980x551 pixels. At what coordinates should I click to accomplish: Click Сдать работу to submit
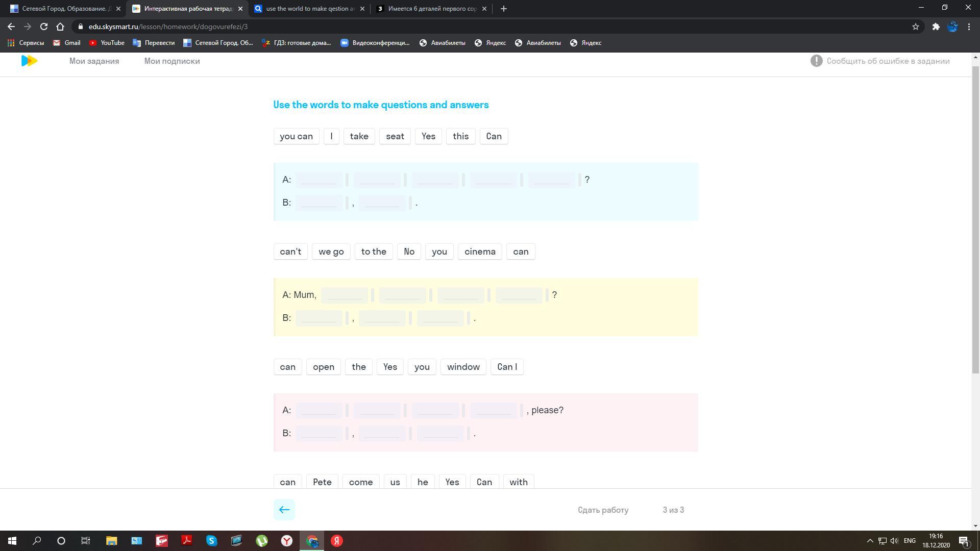click(603, 510)
